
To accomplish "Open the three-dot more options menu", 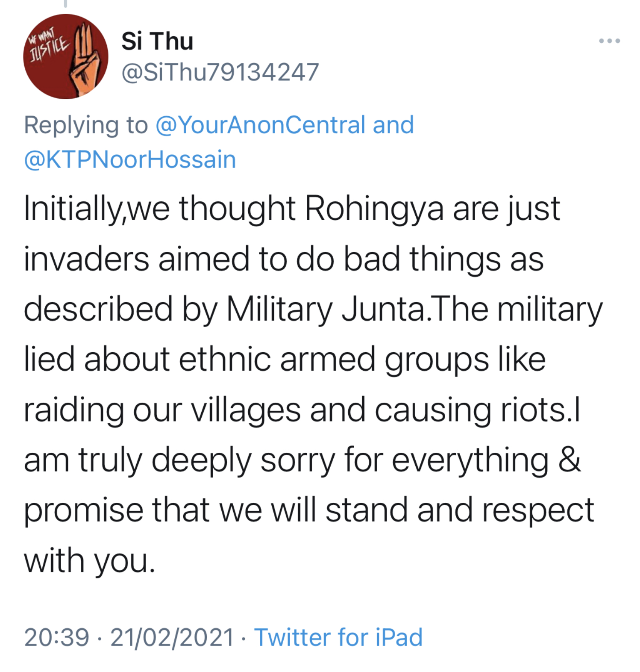I will point(609,41).
